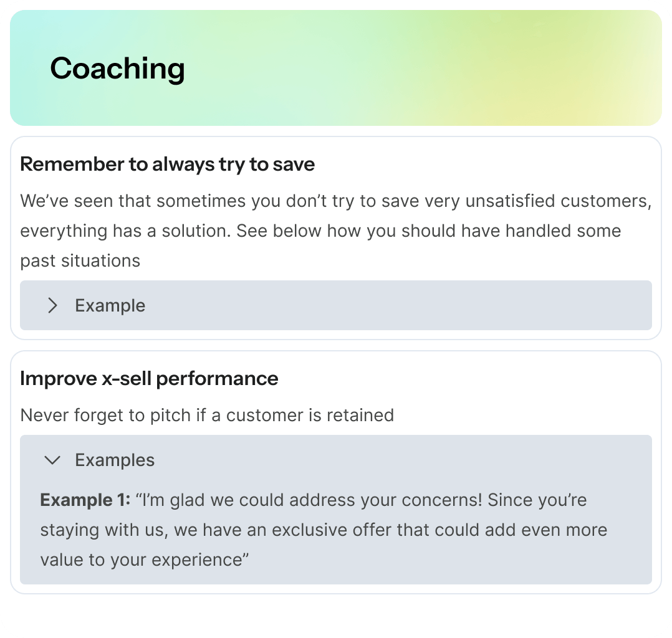Select the "Remember to always try to save" heading
The width and height of the screenshot is (672, 638).
tap(167, 164)
